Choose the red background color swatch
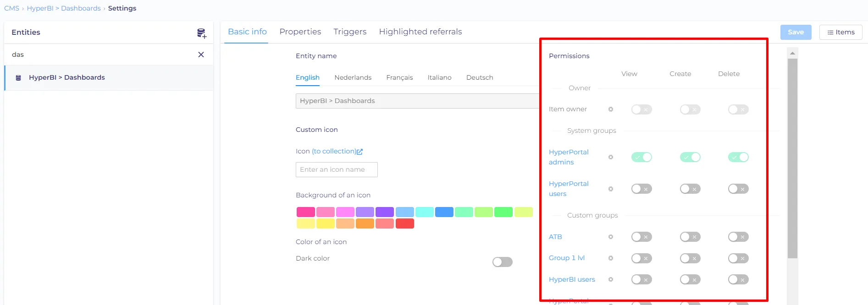 [405, 223]
